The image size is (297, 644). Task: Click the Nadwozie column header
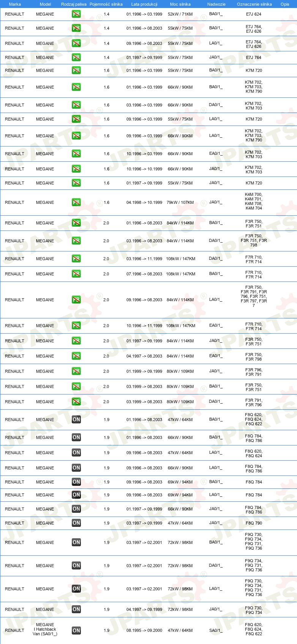point(216,4)
